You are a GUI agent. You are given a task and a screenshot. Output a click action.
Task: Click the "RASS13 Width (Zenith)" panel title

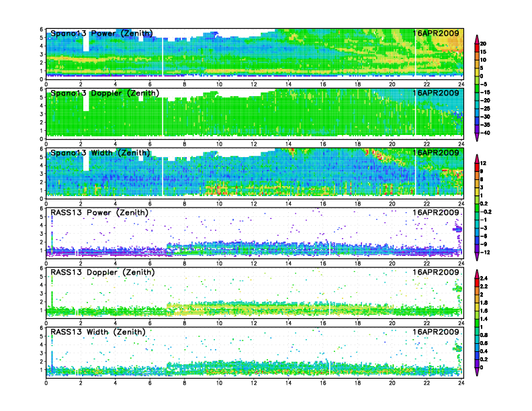pos(98,332)
